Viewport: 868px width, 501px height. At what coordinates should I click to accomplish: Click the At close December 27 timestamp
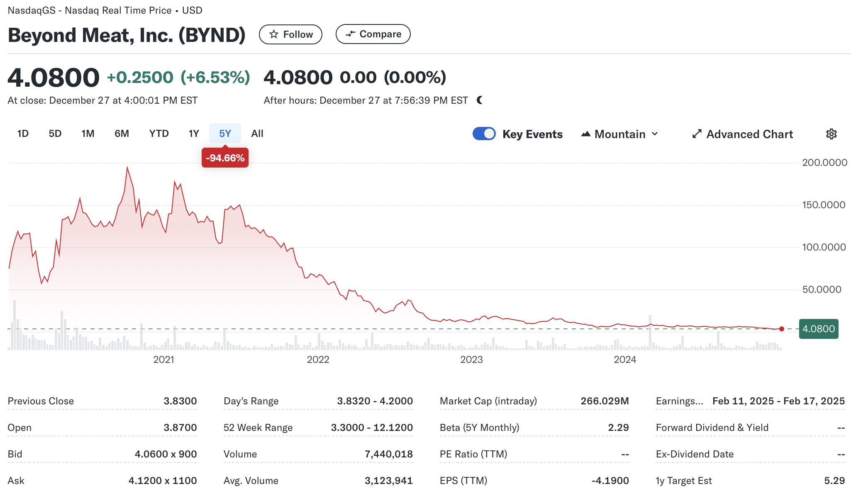[x=102, y=100]
